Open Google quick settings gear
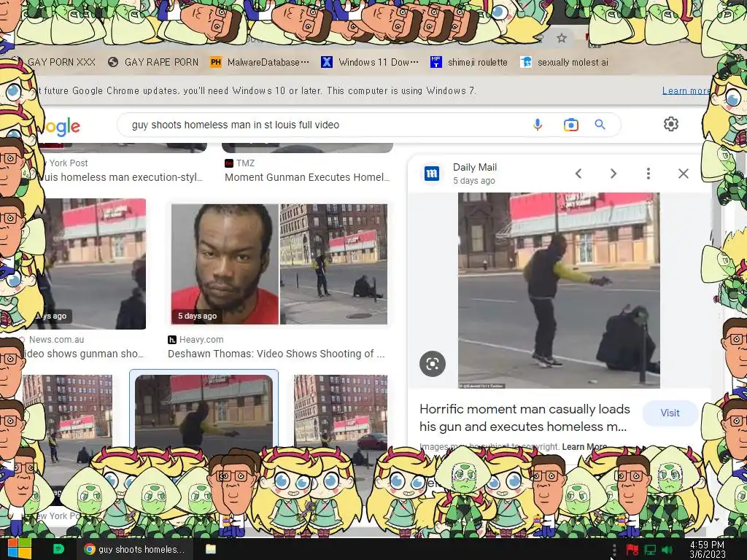Screen dimensions: 747x560 [671, 124]
